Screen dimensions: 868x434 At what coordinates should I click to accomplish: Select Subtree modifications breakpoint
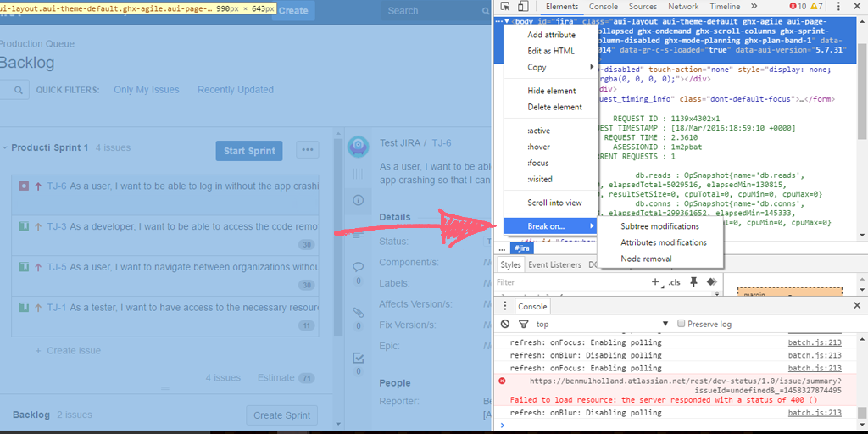click(x=659, y=226)
